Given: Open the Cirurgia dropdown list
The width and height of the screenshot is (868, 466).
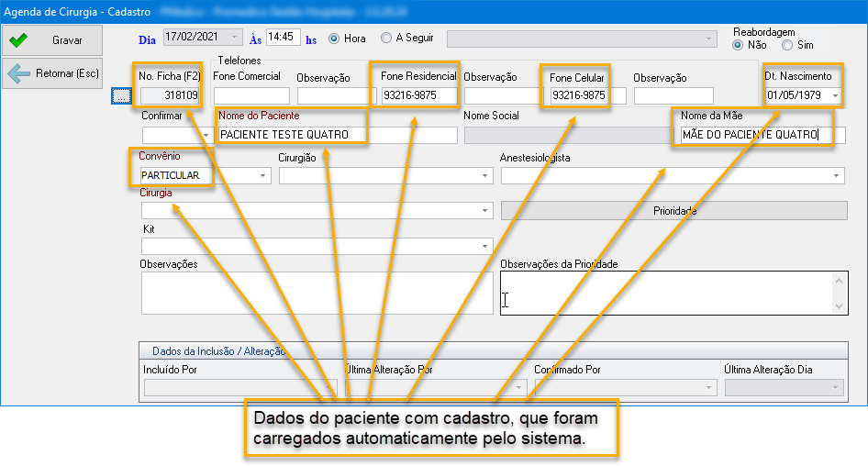Looking at the screenshot, I should 485,211.
